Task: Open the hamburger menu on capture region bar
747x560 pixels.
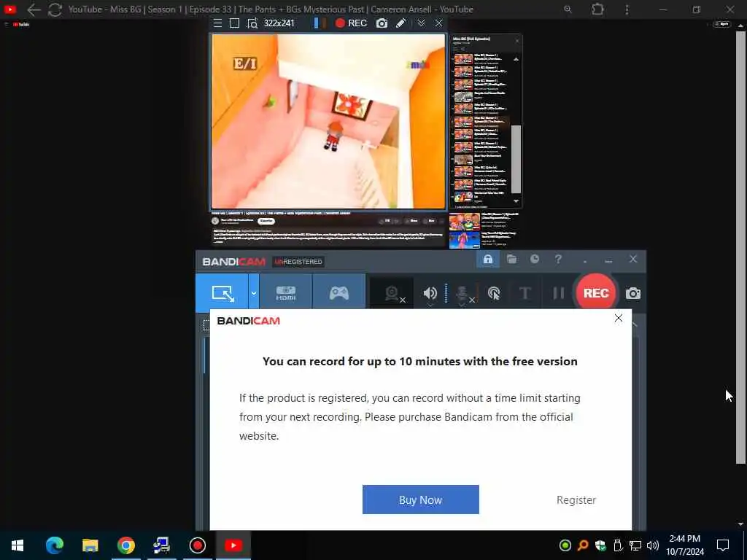Action: click(x=217, y=23)
